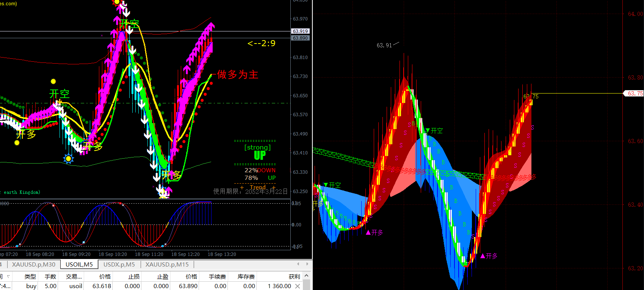Click the trade list scrollbar up arrow
This screenshot has height=290, width=644.
307,276
